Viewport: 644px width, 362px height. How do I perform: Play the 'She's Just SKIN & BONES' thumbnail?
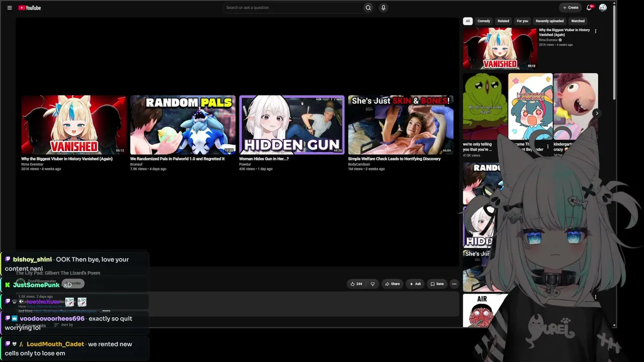(400, 125)
